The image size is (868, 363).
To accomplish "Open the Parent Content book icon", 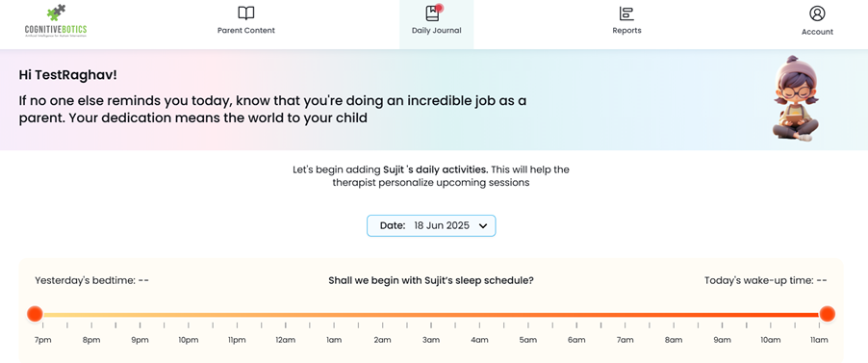I will tap(245, 13).
